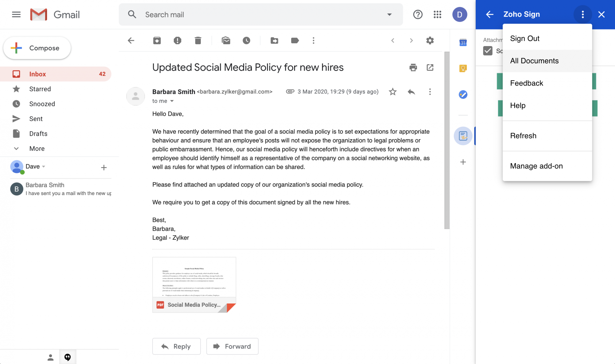Expand the "to me" recipient details arrow

point(172,101)
